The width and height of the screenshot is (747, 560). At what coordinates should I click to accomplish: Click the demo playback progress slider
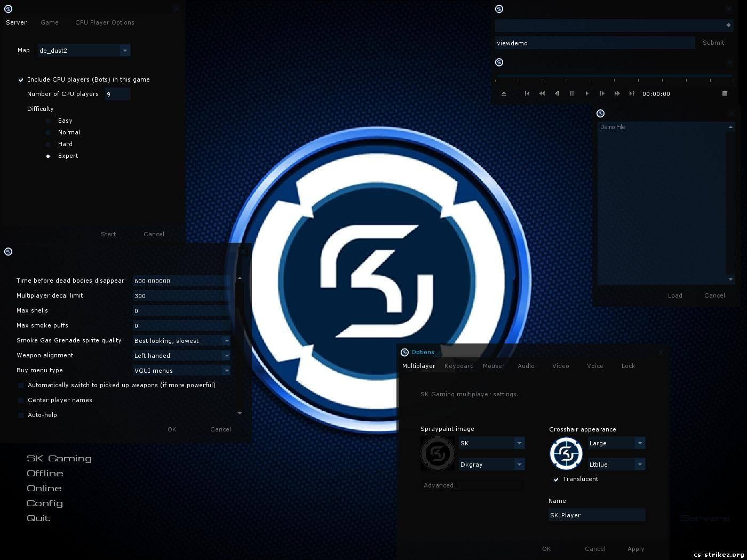pyautogui.click(x=614, y=78)
